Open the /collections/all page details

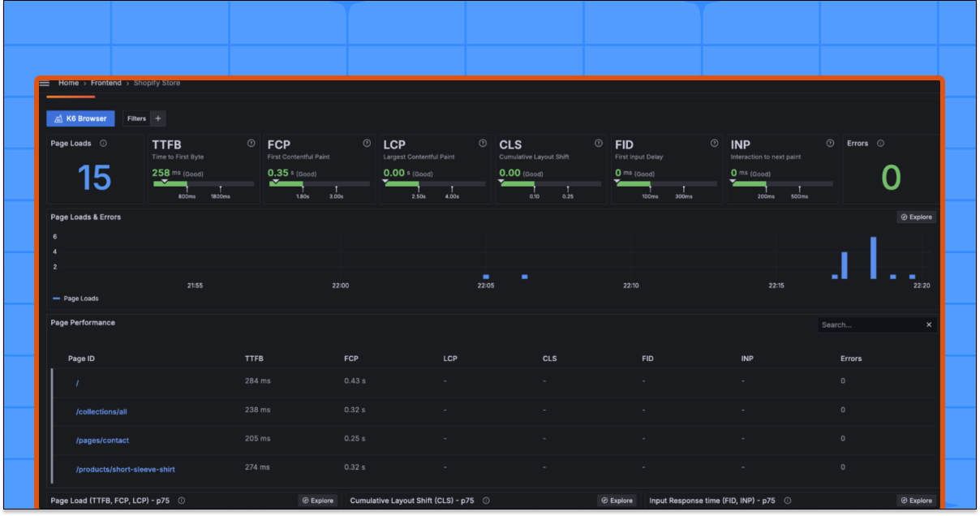101,411
